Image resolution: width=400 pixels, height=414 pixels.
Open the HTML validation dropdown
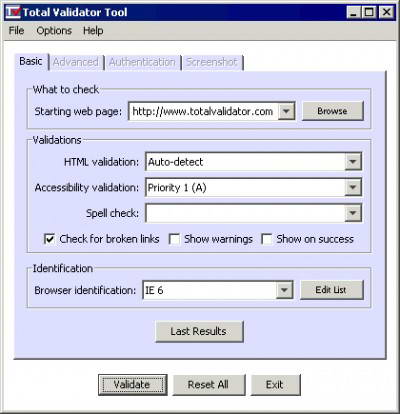tap(254, 162)
